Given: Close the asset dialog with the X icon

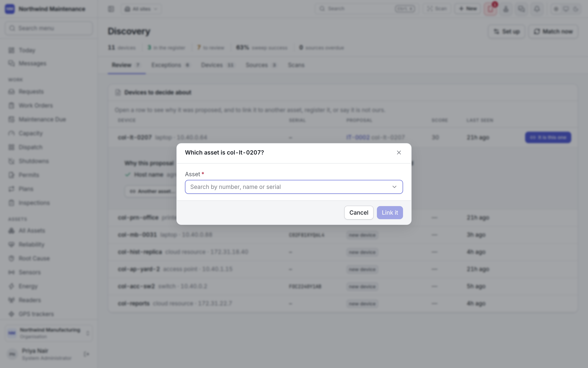Looking at the screenshot, I should pos(399,153).
